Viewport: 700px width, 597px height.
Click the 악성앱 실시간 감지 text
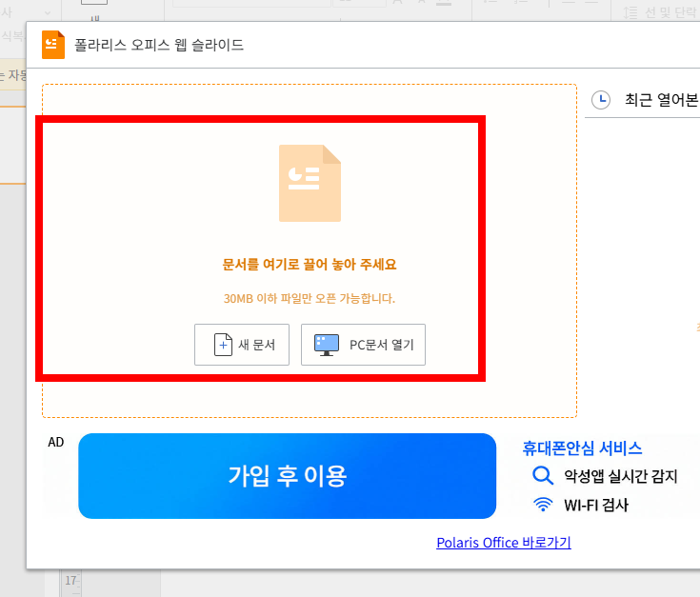621,476
